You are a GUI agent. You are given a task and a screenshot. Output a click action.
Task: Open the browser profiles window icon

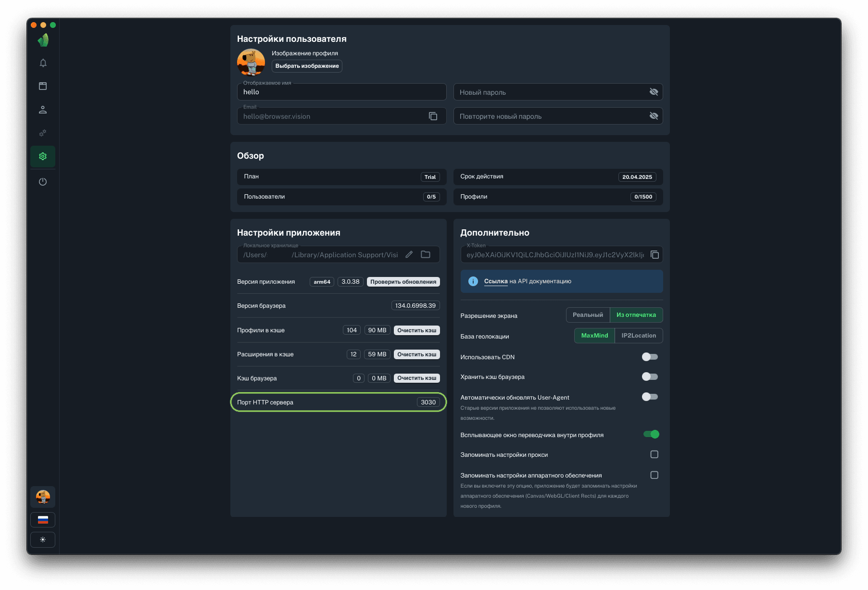43,86
